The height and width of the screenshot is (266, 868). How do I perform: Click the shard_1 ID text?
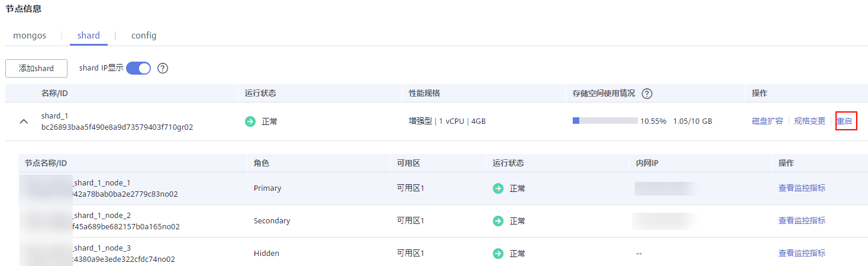[117, 127]
